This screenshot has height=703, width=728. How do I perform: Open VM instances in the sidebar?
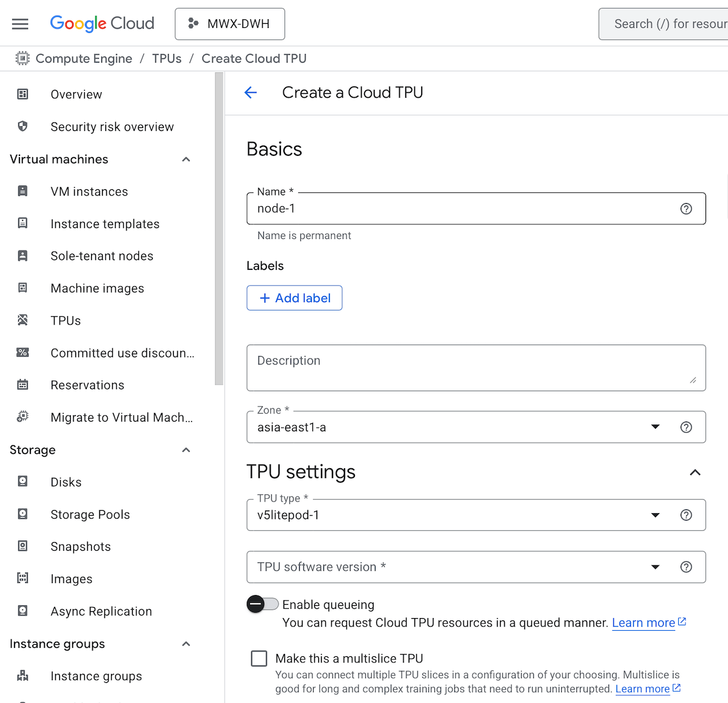(89, 192)
